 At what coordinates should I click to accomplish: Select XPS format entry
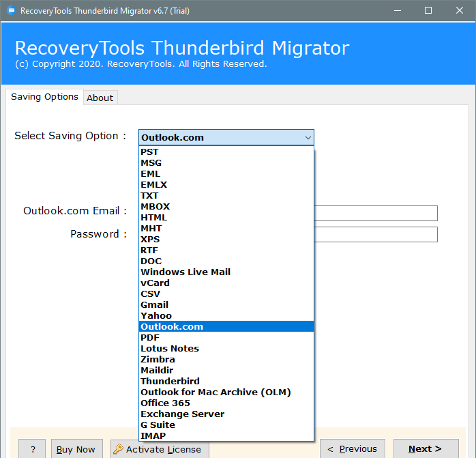(226, 239)
